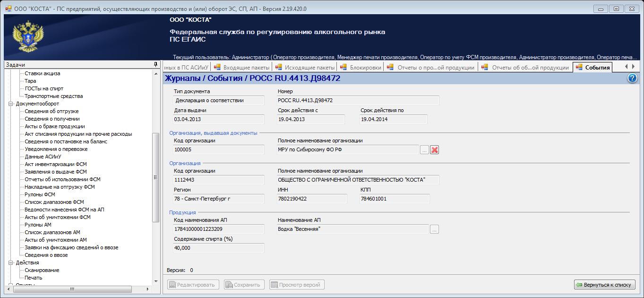Open Акты об уничтожении АМ
The width and height of the screenshot is (644, 298).
(x=56, y=240)
